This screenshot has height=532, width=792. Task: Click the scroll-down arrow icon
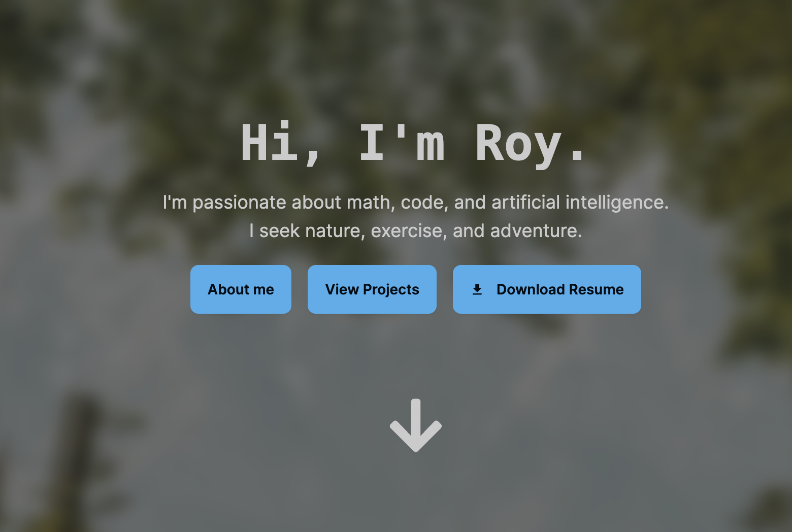[x=416, y=425]
